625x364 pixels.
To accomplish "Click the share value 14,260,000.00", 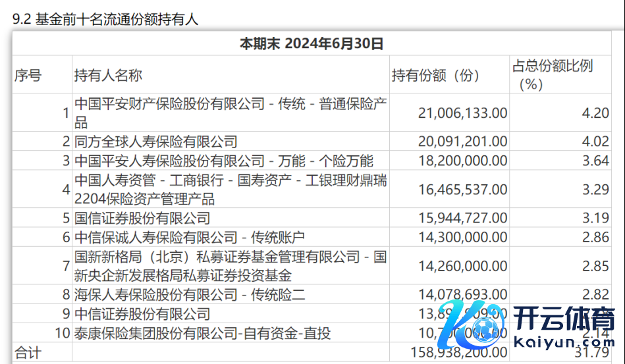I will [x=462, y=266].
